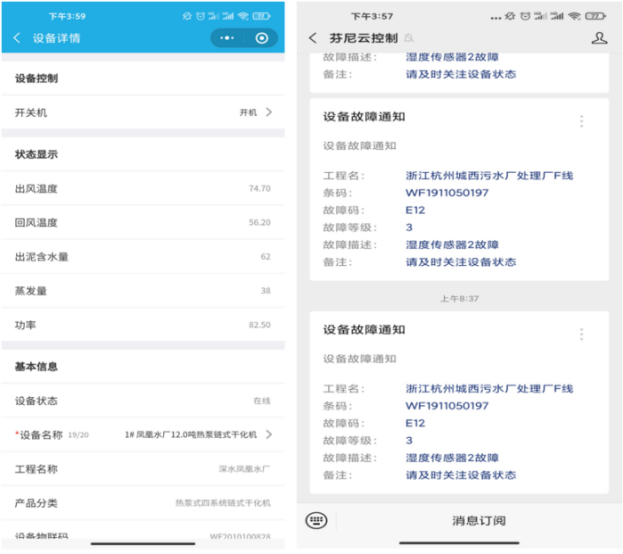Expand the 设备名称 row chevron
The width and height of the screenshot is (623, 554).
coord(270,434)
